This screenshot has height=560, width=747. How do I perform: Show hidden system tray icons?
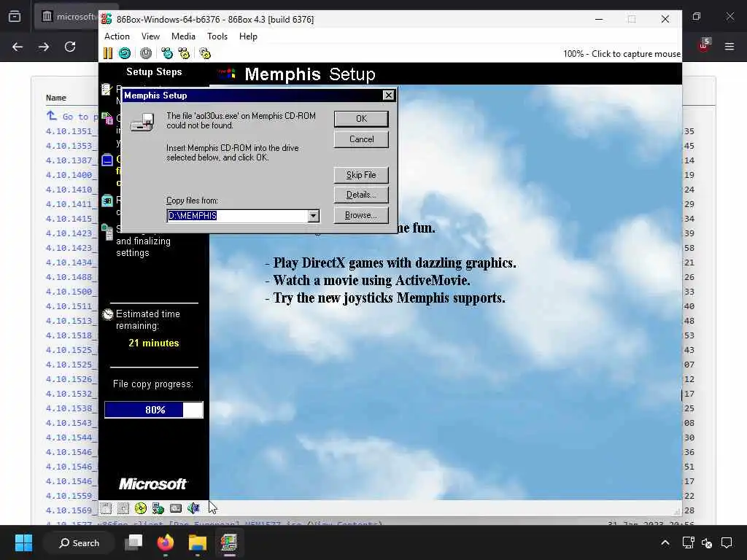(x=665, y=542)
